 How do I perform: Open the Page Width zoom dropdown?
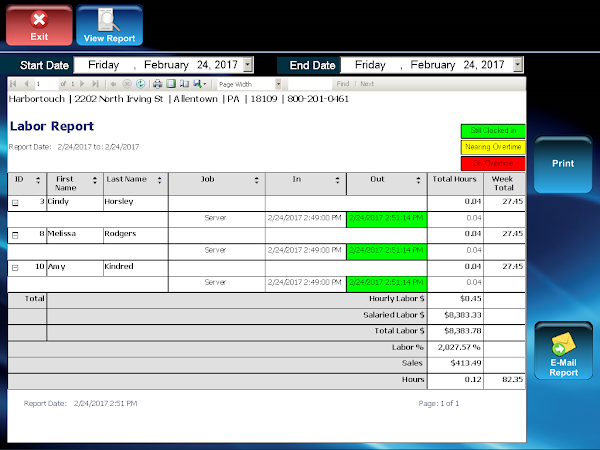coord(278,84)
